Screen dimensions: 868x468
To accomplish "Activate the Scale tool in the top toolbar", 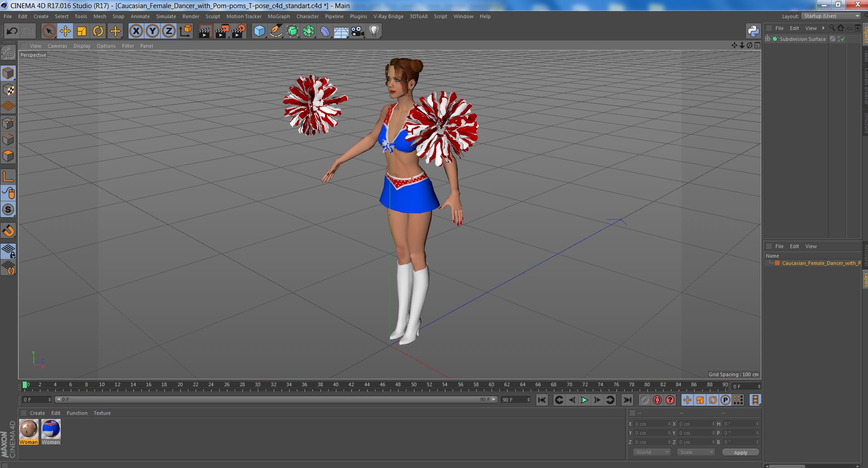I will (82, 31).
